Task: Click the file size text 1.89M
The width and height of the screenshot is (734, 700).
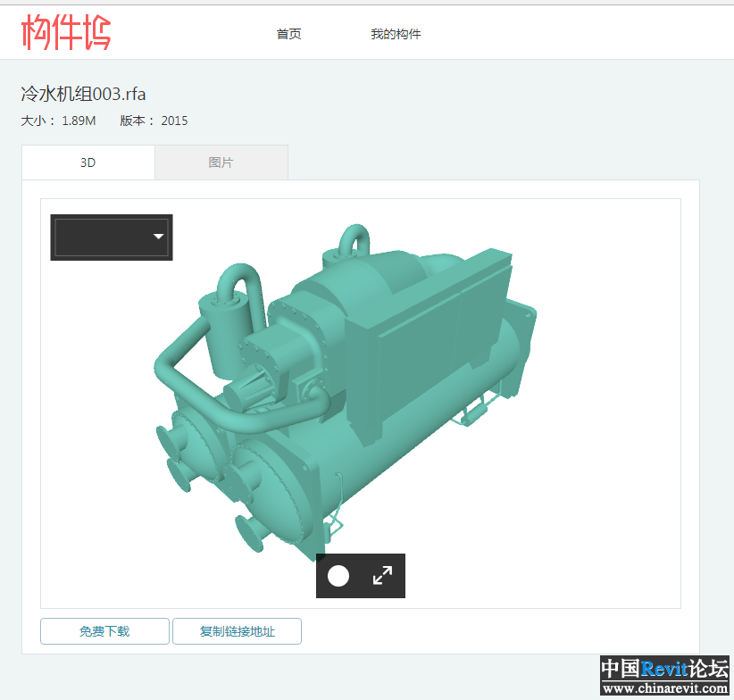Action: pos(79,121)
